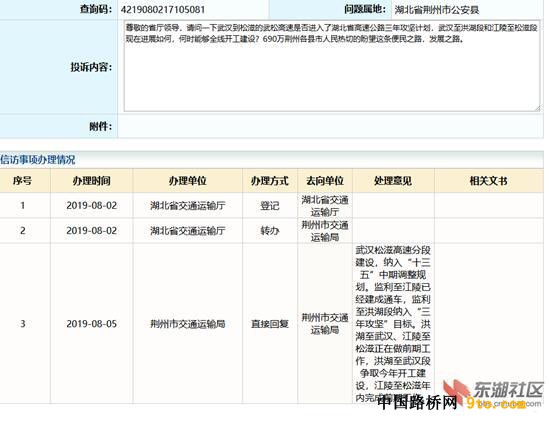
Task: Click the 处理意见 column header
Action: click(x=393, y=181)
